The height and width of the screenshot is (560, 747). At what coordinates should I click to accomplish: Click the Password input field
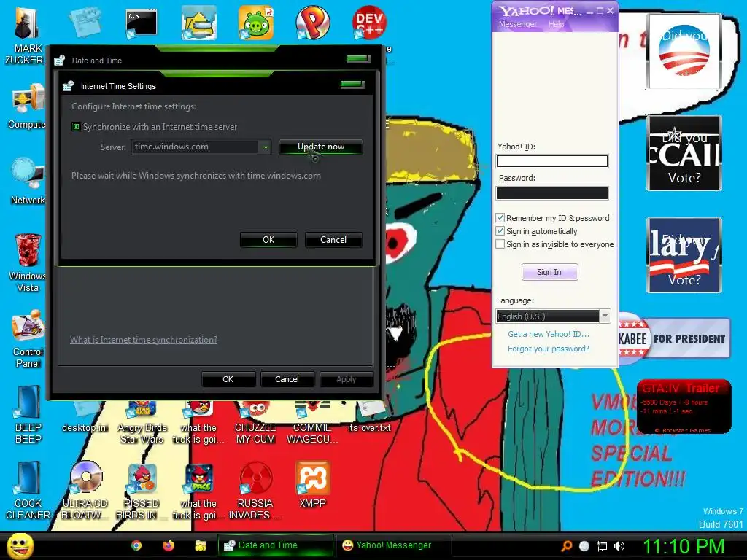tap(552, 192)
